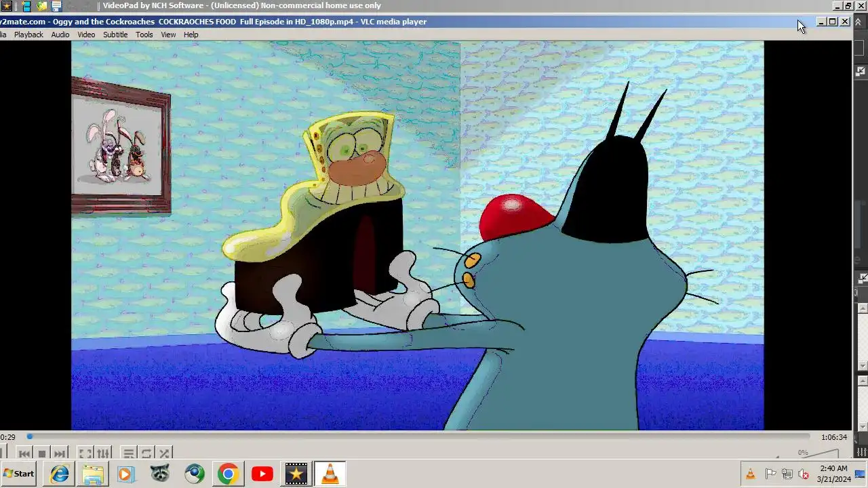Click VideoPad quick-access video clip icon
Image resolution: width=868 pixels, height=488 pixels.
26,6
